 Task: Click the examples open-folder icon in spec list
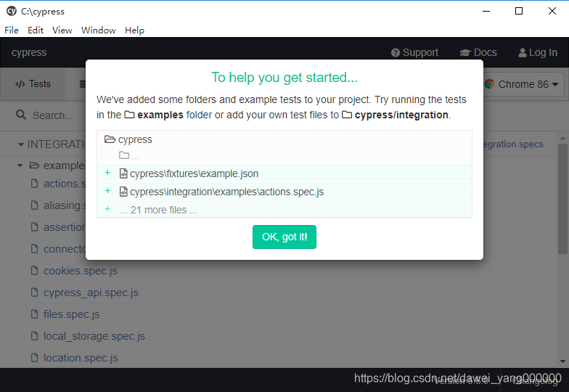pos(35,166)
